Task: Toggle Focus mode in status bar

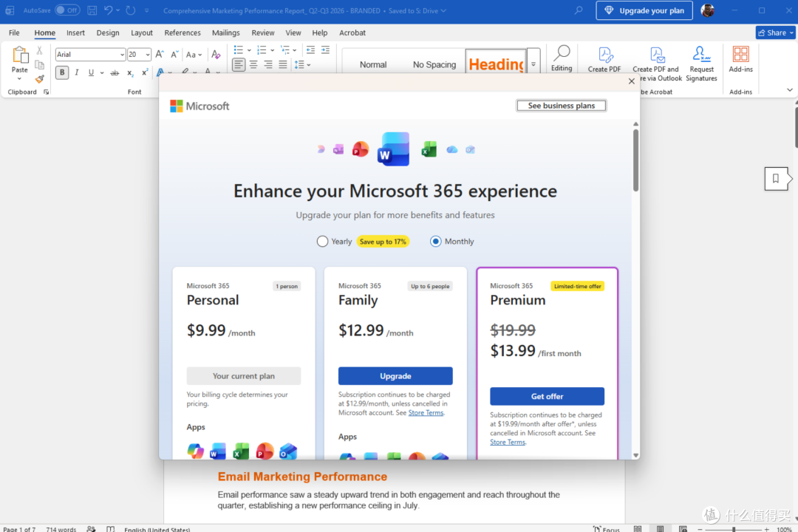Action: (x=606, y=529)
